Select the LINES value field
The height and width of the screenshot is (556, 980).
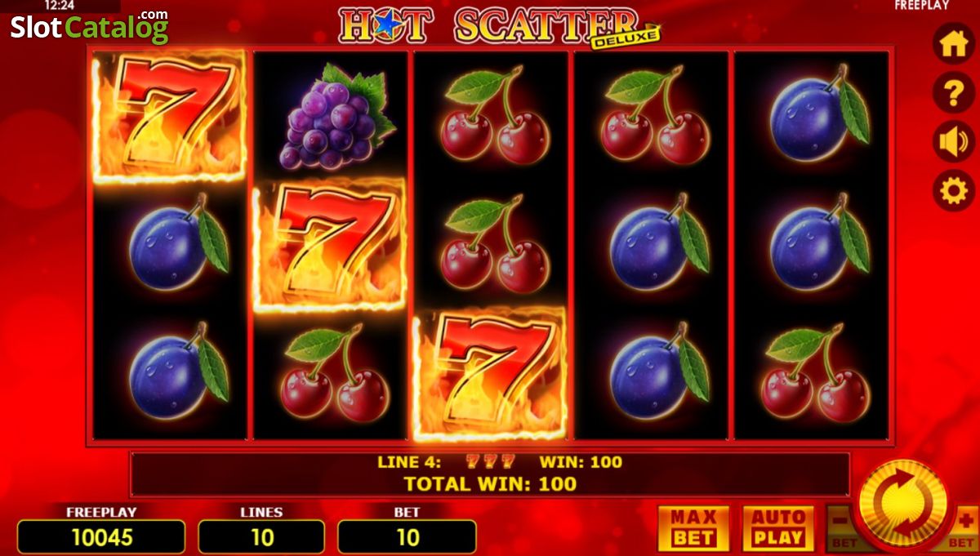(x=261, y=537)
